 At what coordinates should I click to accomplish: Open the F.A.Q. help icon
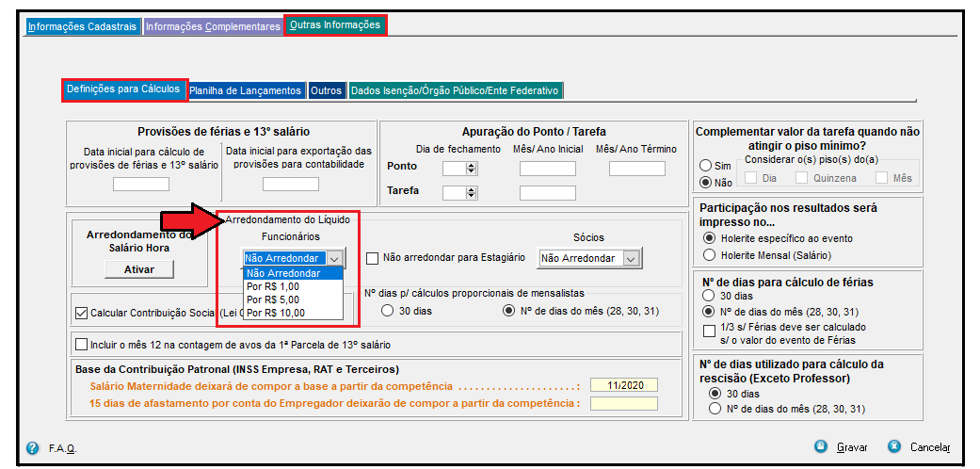[x=33, y=448]
